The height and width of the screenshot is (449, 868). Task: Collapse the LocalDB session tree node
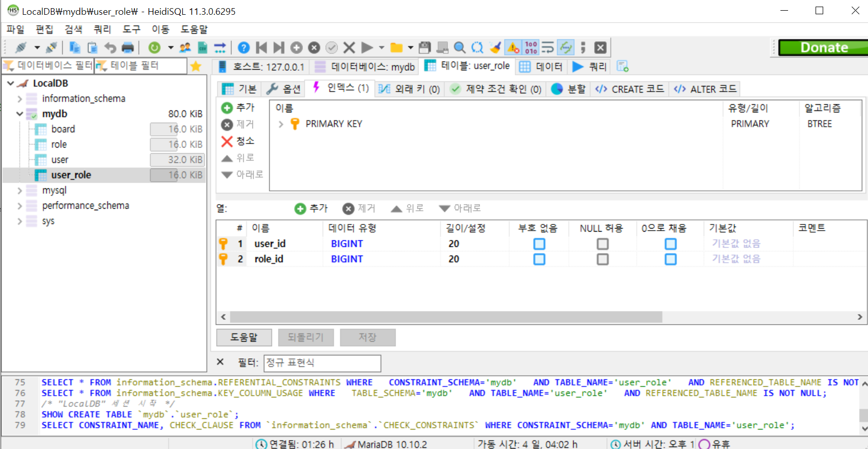10,83
